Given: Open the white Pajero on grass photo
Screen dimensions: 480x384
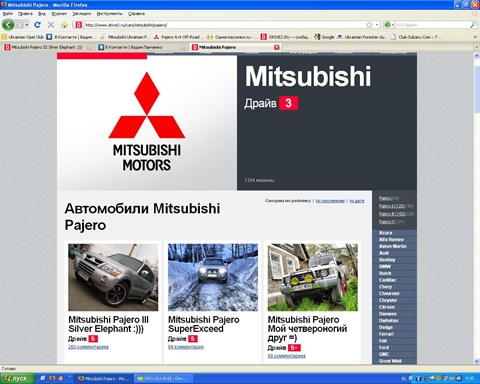Looking at the screenshot, I should click(x=312, y=277).
